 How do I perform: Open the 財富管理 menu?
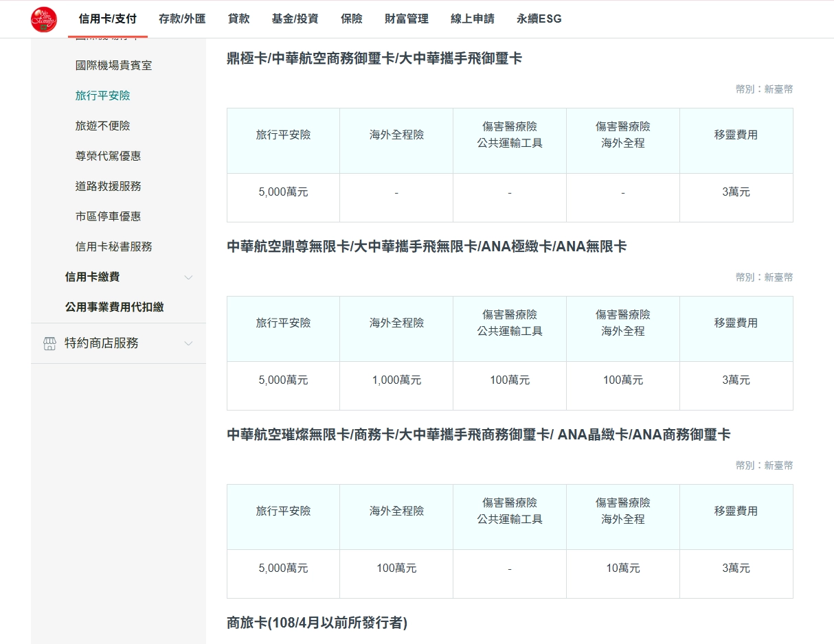406,19
